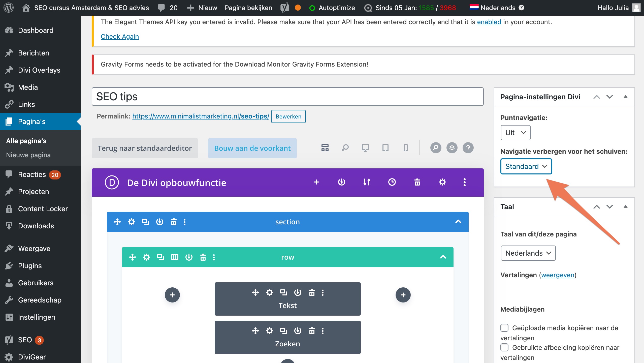The height and width of the screenshot is (363, 644).
Task: Add module in left column
Action: (x=172, y=295)
